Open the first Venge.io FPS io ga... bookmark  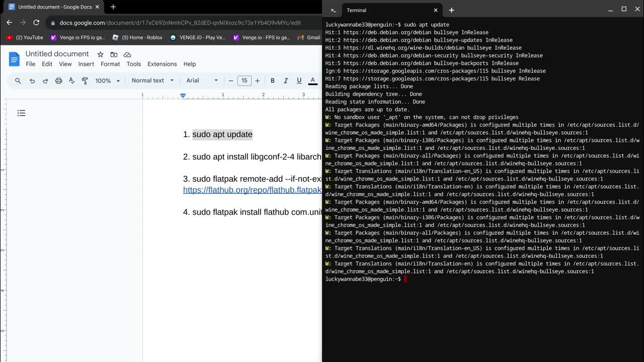(x=77, y=37)
